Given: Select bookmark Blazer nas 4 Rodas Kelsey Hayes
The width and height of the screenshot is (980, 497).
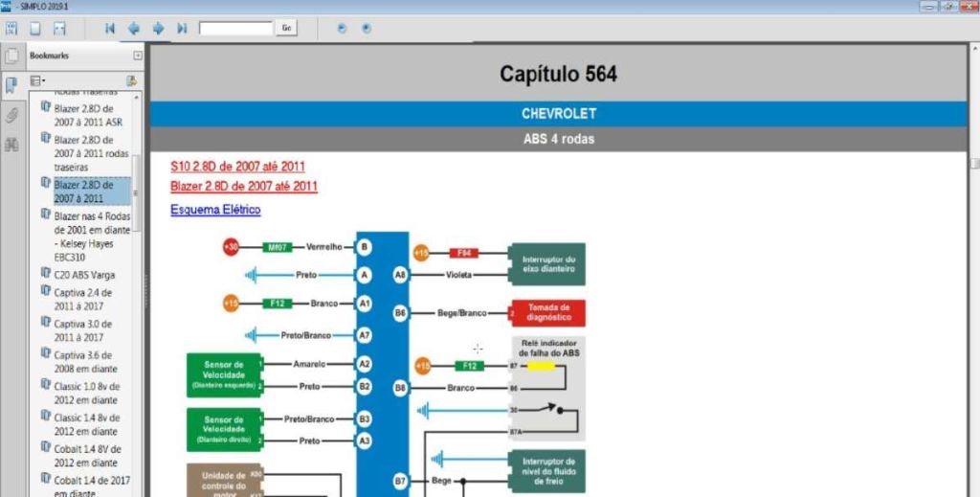Looking at the screenshot, I should tap(92, 237).
